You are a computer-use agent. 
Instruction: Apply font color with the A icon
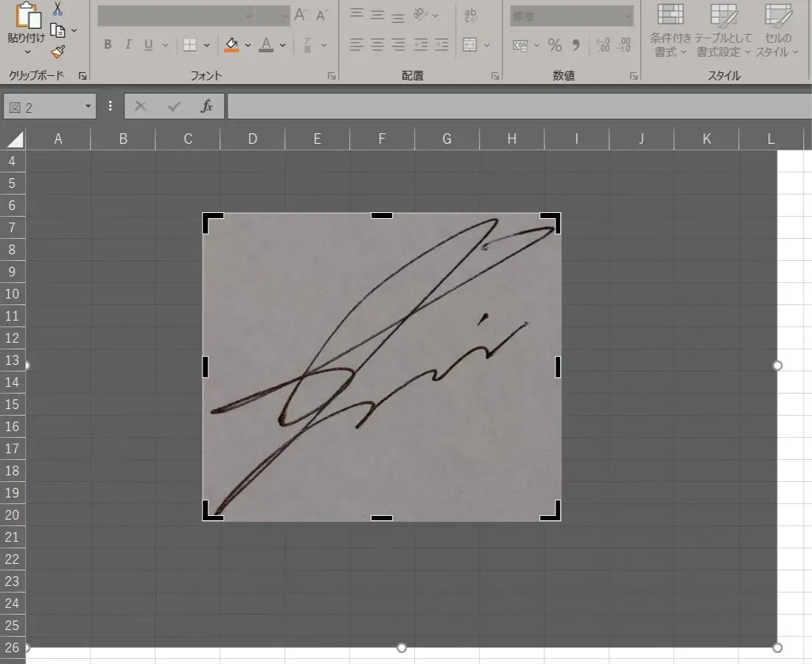[266, 45]
